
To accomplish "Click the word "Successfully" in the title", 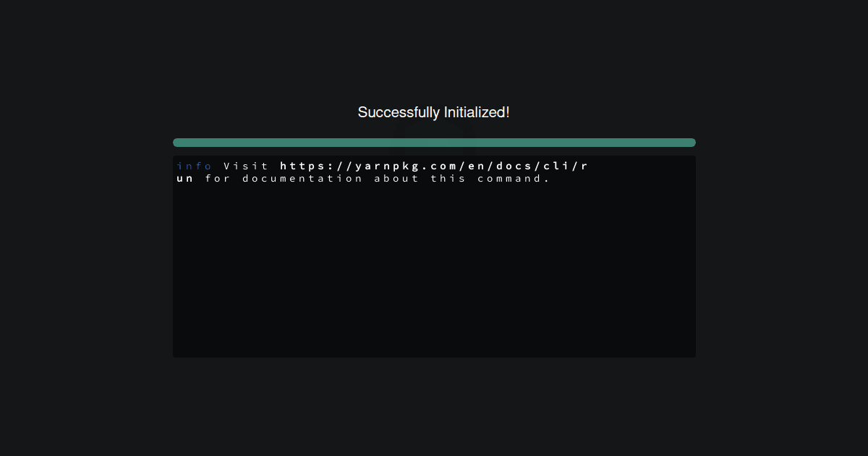I will pos(399,112).
